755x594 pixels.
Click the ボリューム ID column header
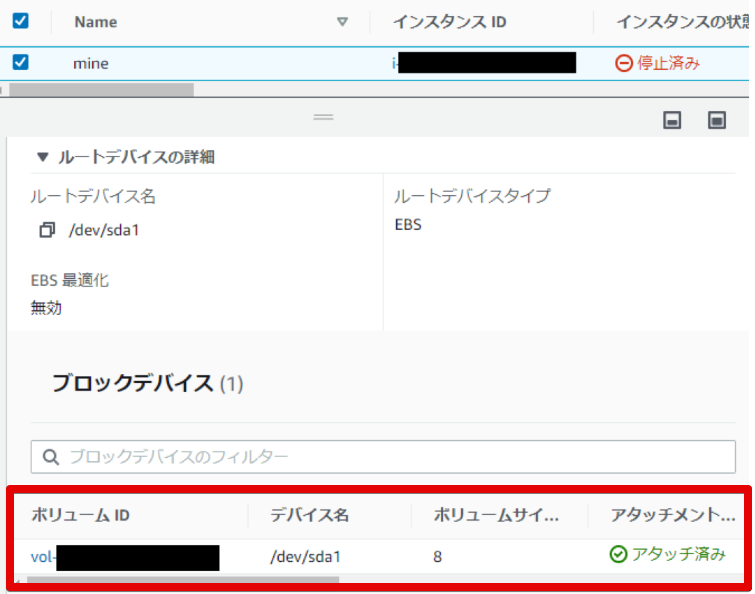(x=80, y=515)
